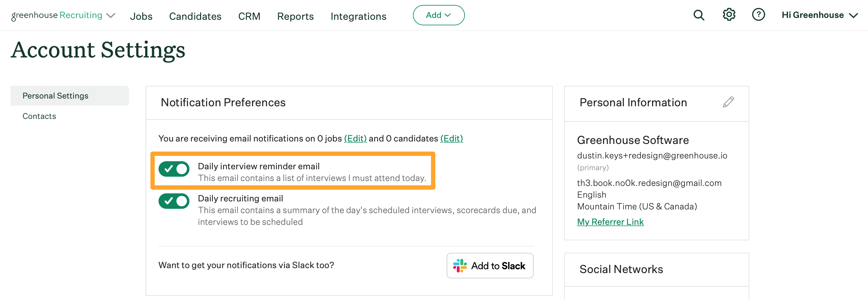Screen dimensions: 868x299
Task: Open the search magnifier icon
Action: click(699, 15)
